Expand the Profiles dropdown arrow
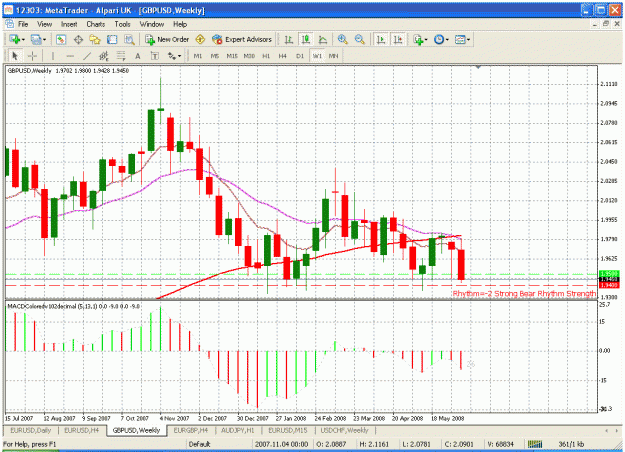 [x=44, y=39]
